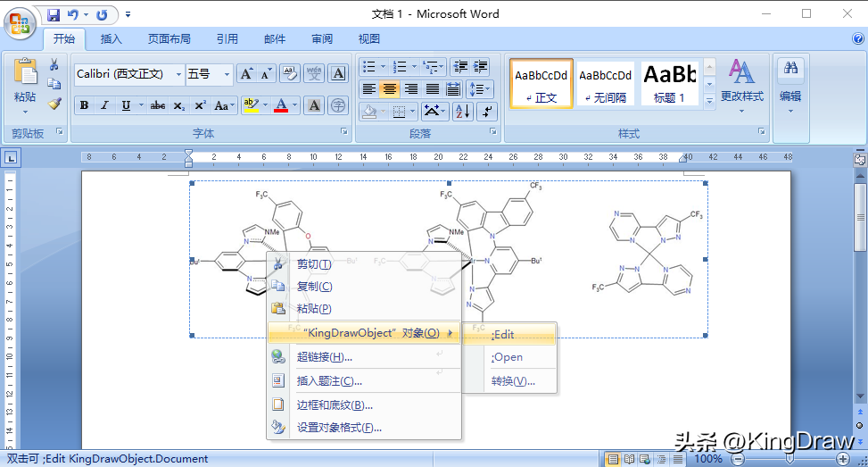Open Change Case Aa dropdown
This screenshot has width=868, height=467.
[x=224, y=105]
